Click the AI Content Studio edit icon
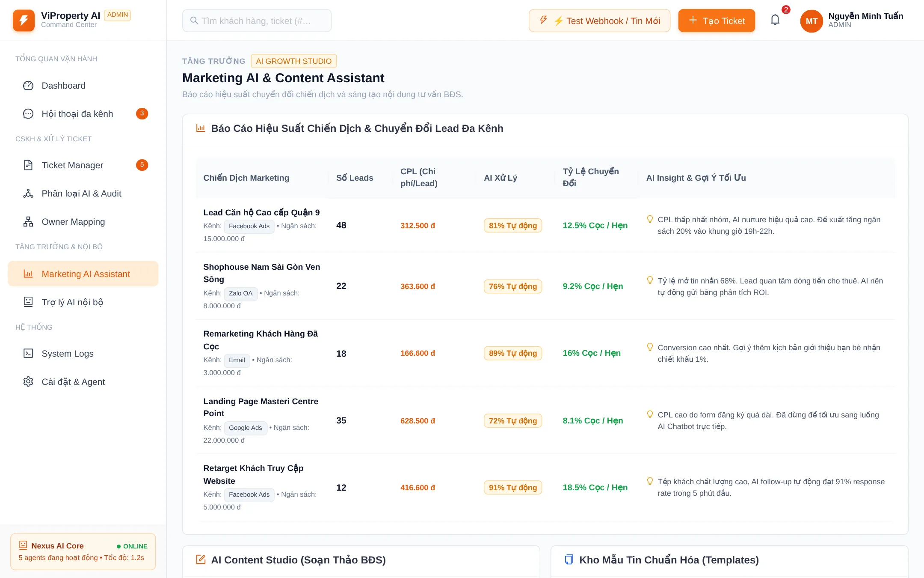This screenshot has width=924, height=578. [x=201, y=560]
